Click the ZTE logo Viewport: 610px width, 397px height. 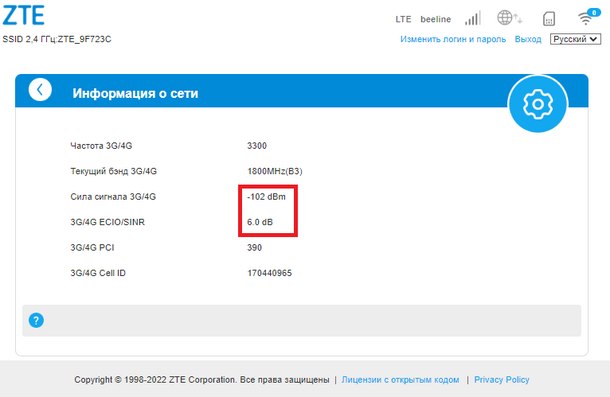23,16
